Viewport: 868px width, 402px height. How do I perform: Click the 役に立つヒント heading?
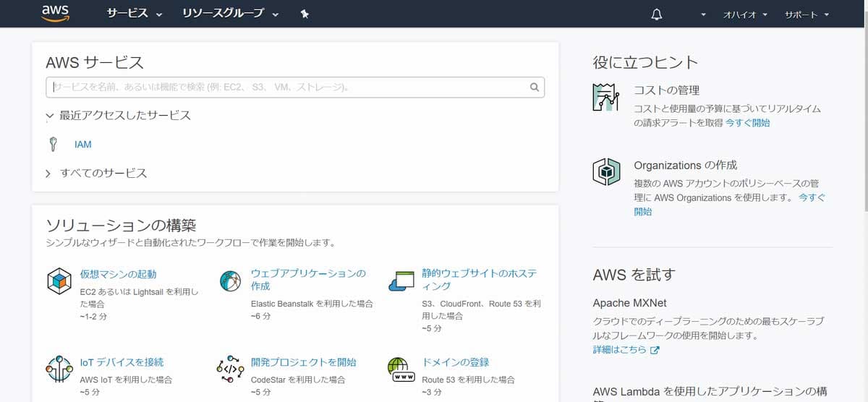646,62
